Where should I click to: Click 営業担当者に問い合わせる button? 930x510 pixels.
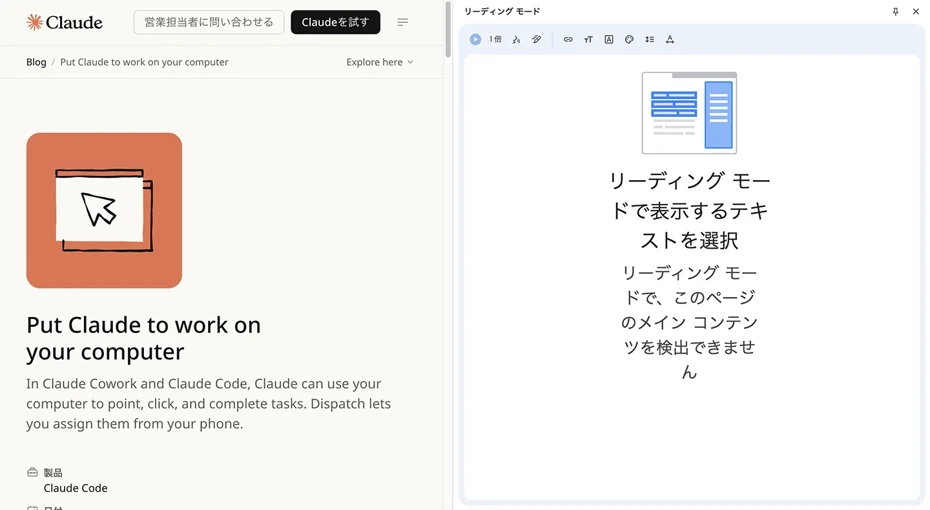[209, 23]
